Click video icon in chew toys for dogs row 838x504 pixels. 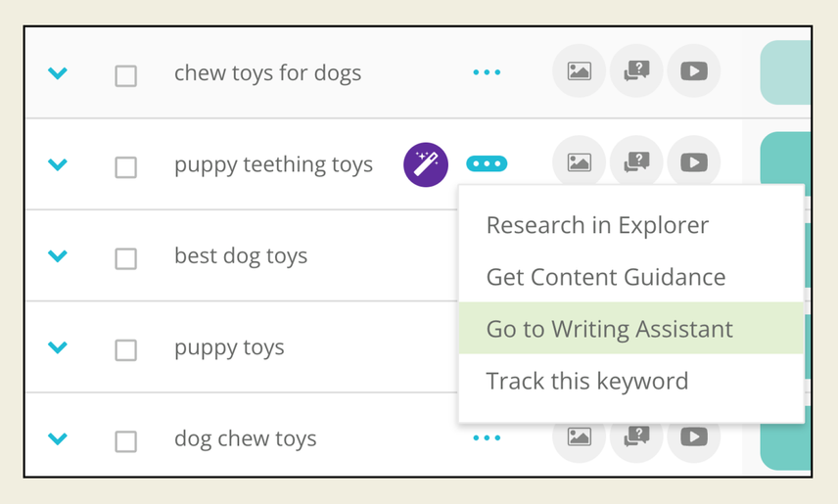click(x=694, y=71)
